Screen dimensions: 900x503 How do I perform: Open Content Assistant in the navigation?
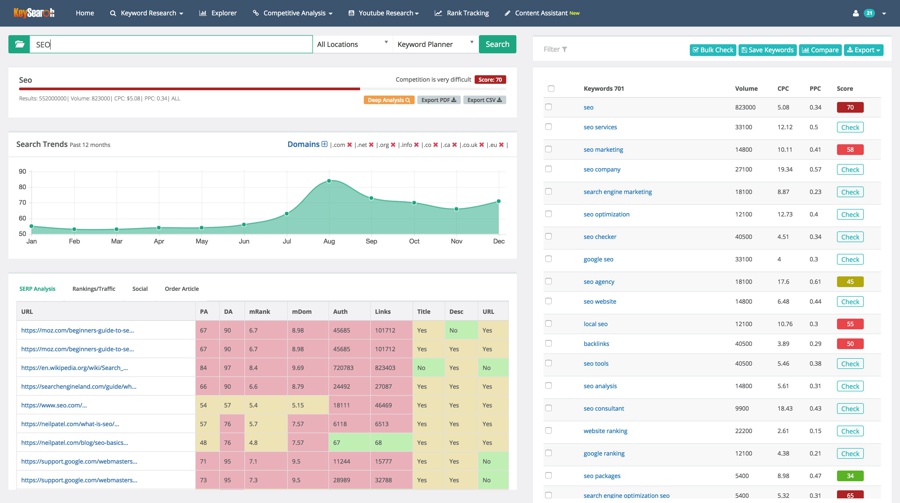[541, 13]
